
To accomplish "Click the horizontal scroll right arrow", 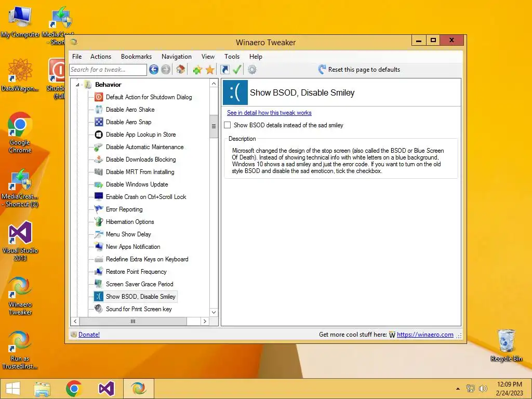I will click(205, 321).
